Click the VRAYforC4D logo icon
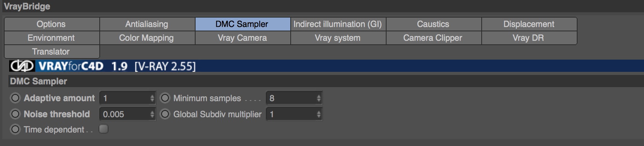Viewport: 644px width, 146px height. tap(22, 66)
